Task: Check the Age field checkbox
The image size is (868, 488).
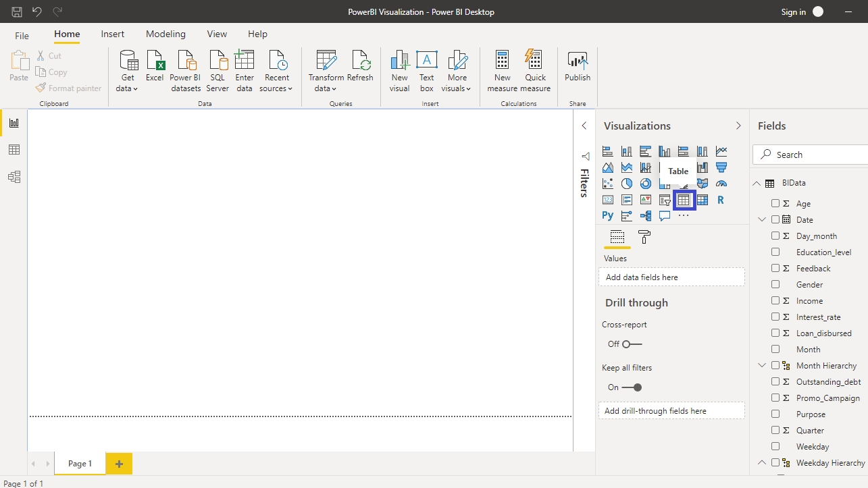Action: pyautogui.click(x=775, y=203)
